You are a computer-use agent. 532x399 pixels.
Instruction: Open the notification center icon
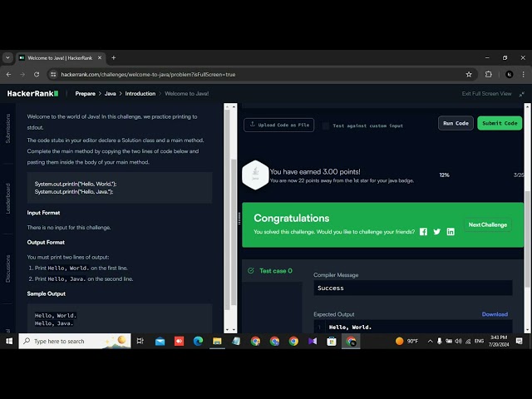tap(519, 341)
